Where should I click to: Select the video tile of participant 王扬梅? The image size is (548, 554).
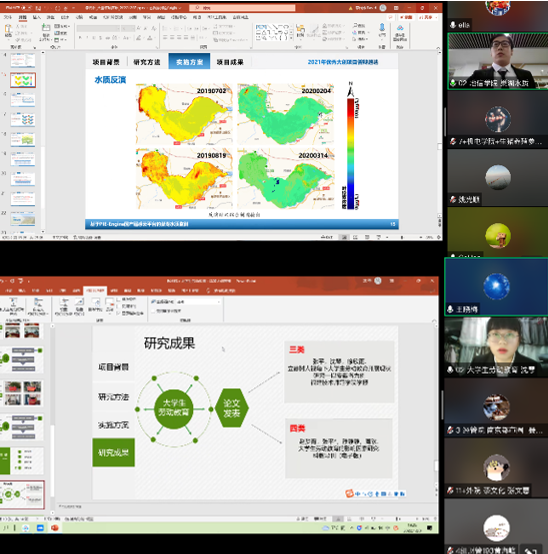click(x=496, y=287)
